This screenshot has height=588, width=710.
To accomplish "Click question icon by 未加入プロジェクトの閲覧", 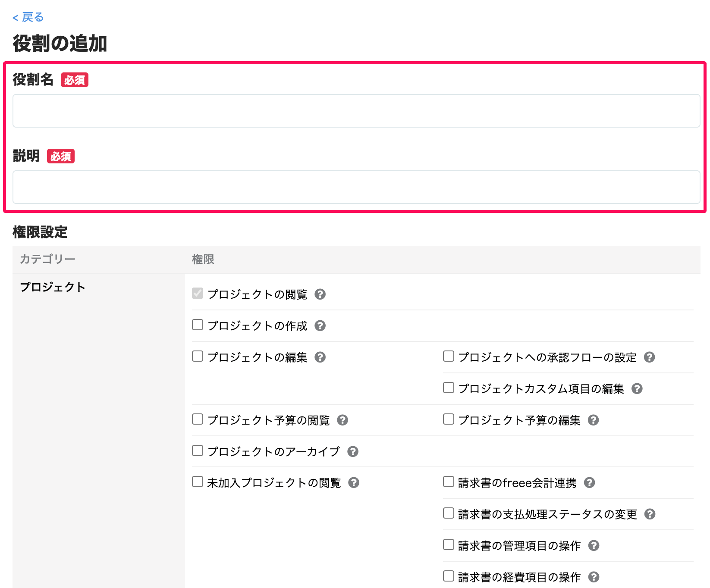I will (x=354, y=482).
